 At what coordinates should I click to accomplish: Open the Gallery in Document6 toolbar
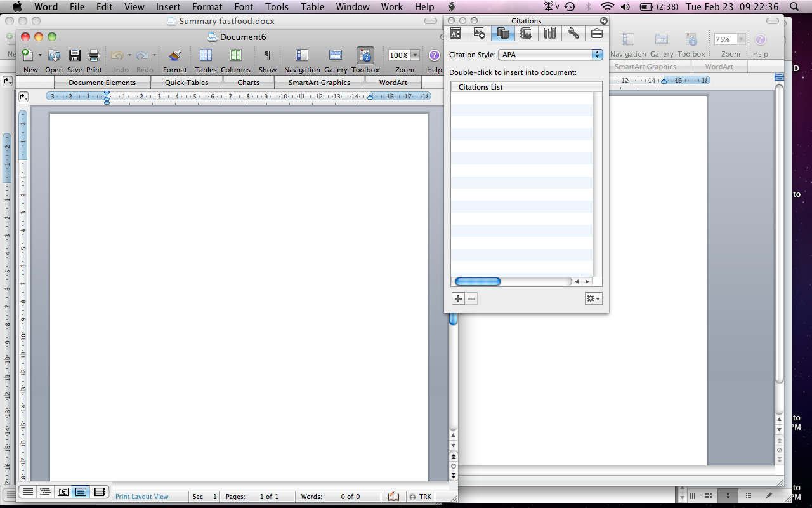336,55
